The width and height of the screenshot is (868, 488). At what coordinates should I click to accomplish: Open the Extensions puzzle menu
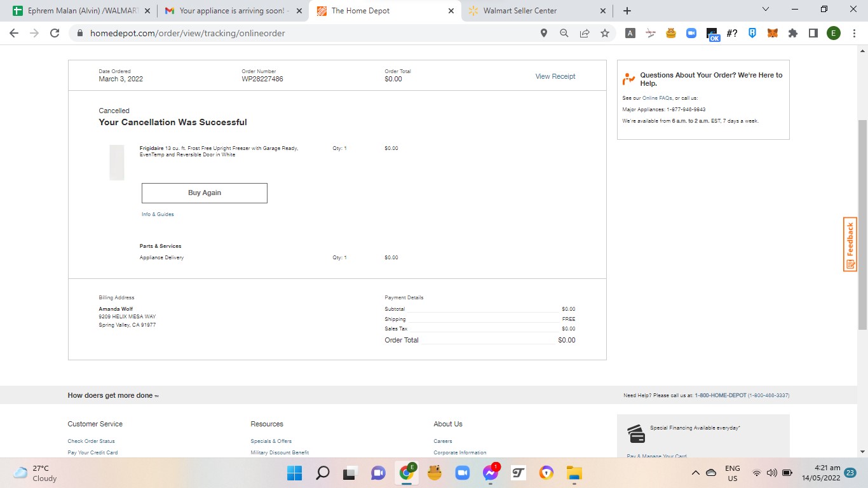pos(793,33)
